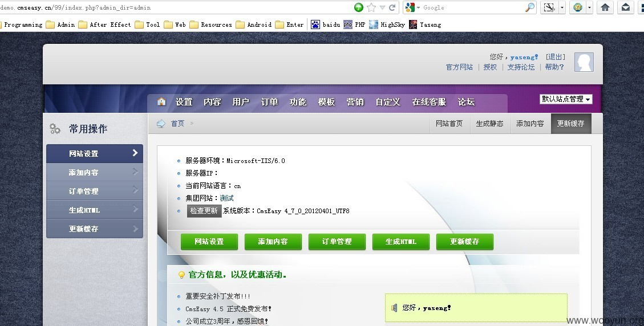Open the 订单 menu

pos(269,102)
